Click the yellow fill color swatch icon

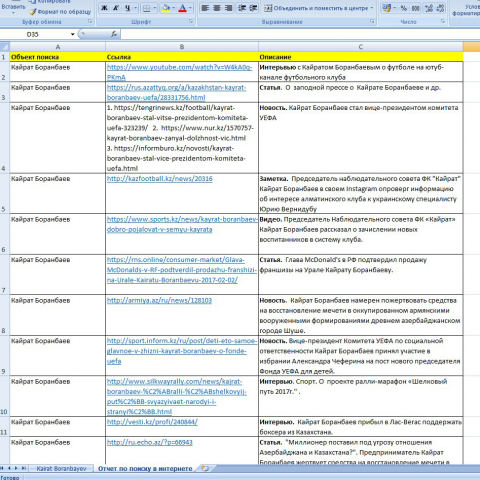click(166, 8)
